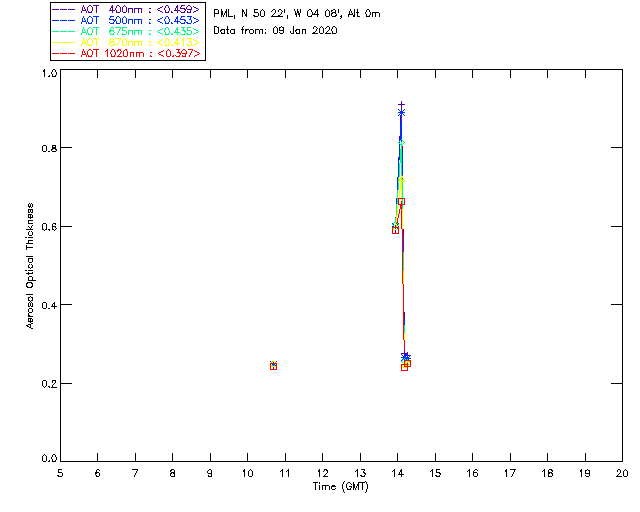
Task: Click the x-axis tick label 7
Action: 135,473
